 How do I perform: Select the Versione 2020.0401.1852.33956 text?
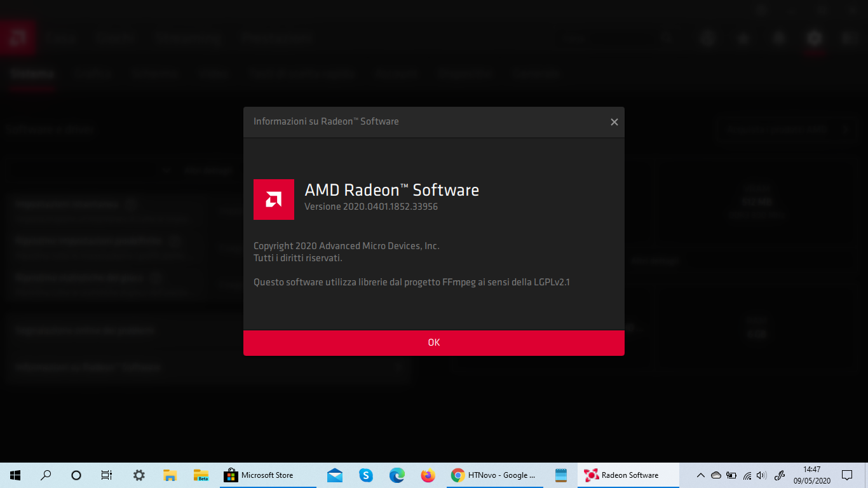coord(371,207)
